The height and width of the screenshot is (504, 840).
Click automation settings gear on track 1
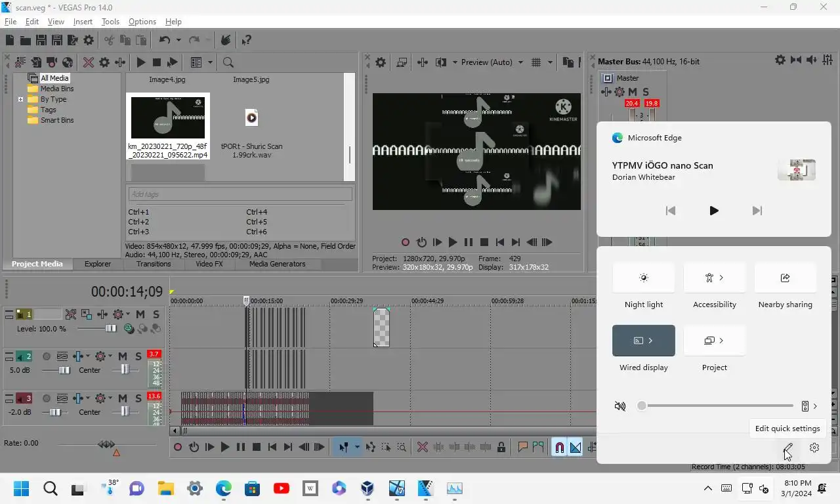coord(118,314)
